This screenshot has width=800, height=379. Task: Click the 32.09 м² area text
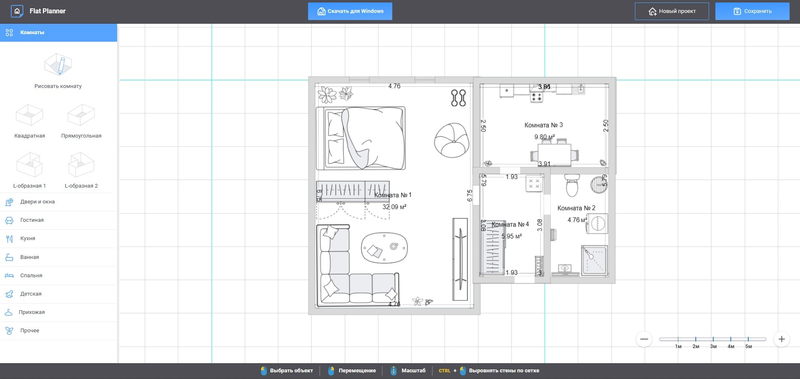pyautogui.click(x=394, y=207)
